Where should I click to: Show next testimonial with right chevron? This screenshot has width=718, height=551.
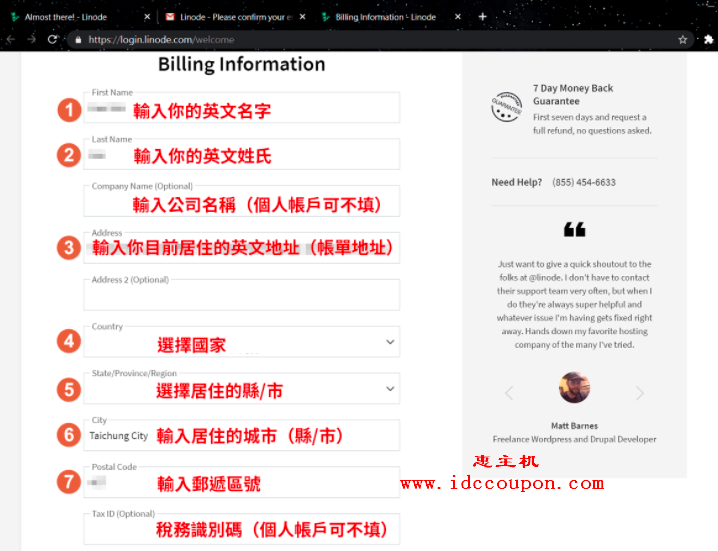[x=641, y=393]
